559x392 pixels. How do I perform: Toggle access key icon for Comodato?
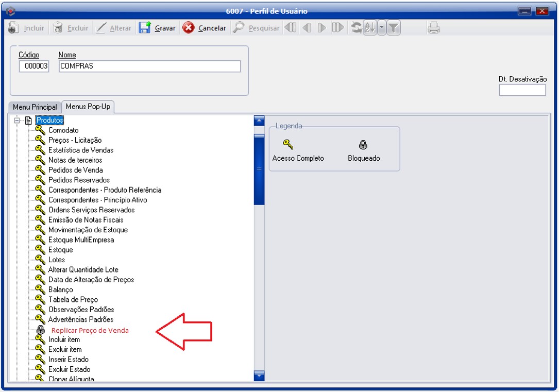(40, 130)
